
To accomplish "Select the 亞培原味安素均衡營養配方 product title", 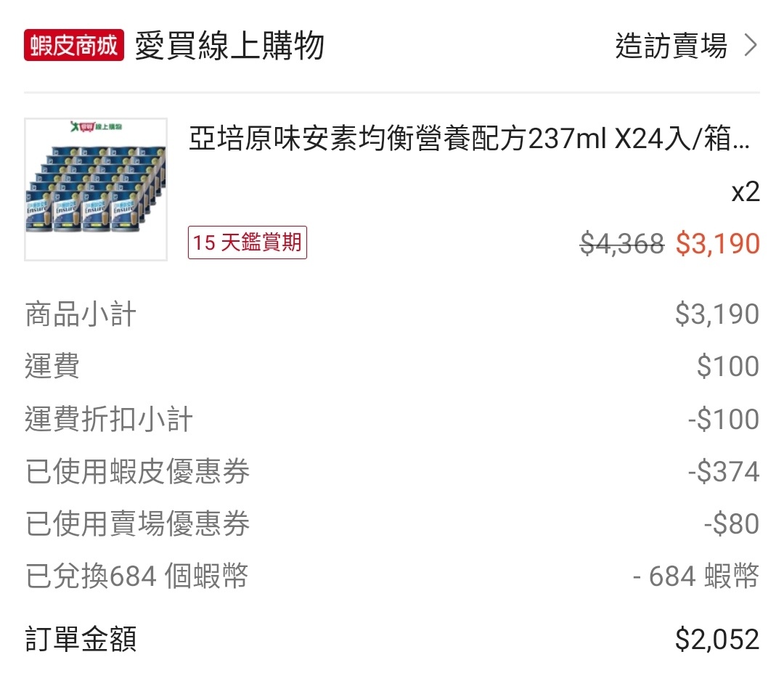I will (469, 139).
